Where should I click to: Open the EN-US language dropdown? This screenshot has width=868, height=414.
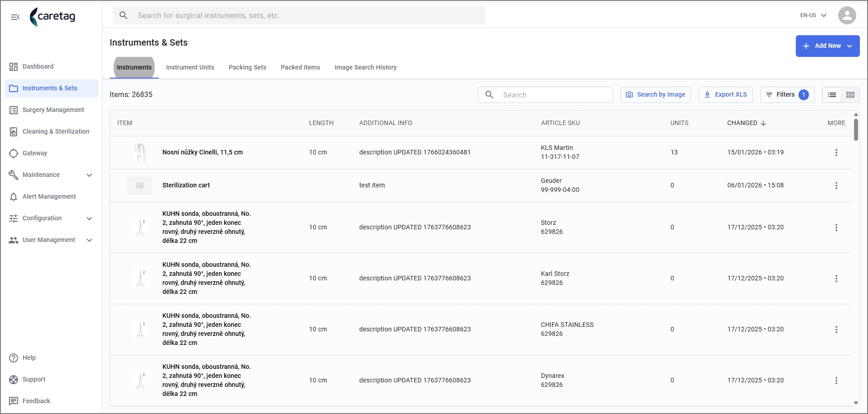813,15
